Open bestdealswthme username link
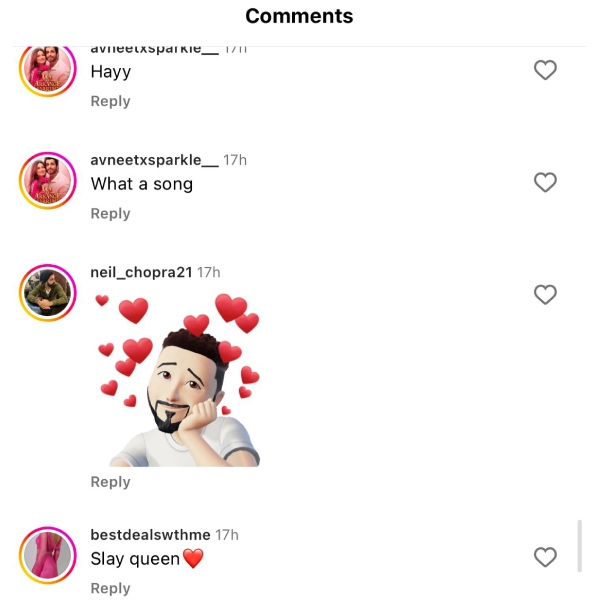Viewport: 600px width, 600px height. click(x=150, y=535)
